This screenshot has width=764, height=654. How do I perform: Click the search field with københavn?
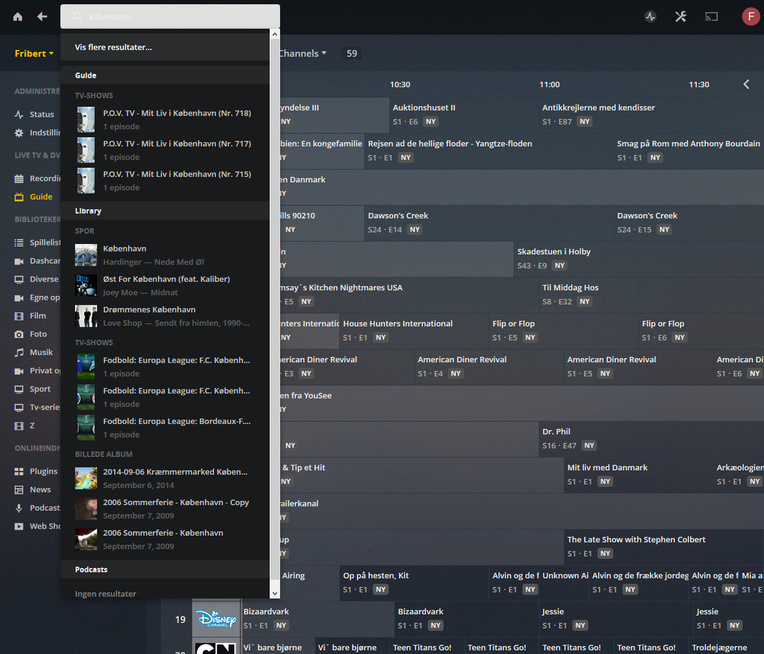click(x=170, y=17)
